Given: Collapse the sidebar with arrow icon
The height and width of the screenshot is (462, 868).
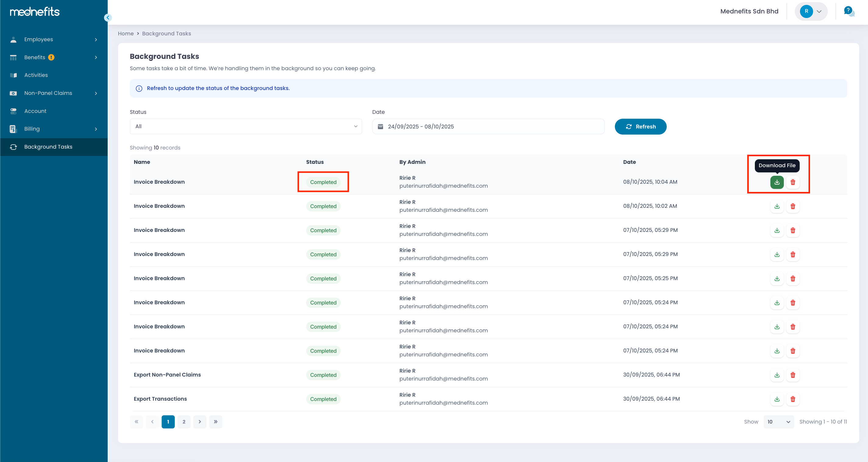Looking at the screenshot, I should click(108, 17).
